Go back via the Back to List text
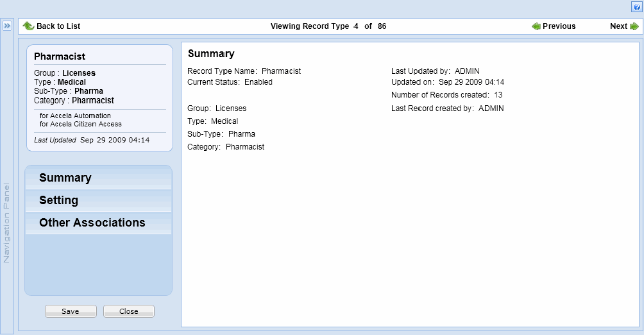 pos(58,26)
